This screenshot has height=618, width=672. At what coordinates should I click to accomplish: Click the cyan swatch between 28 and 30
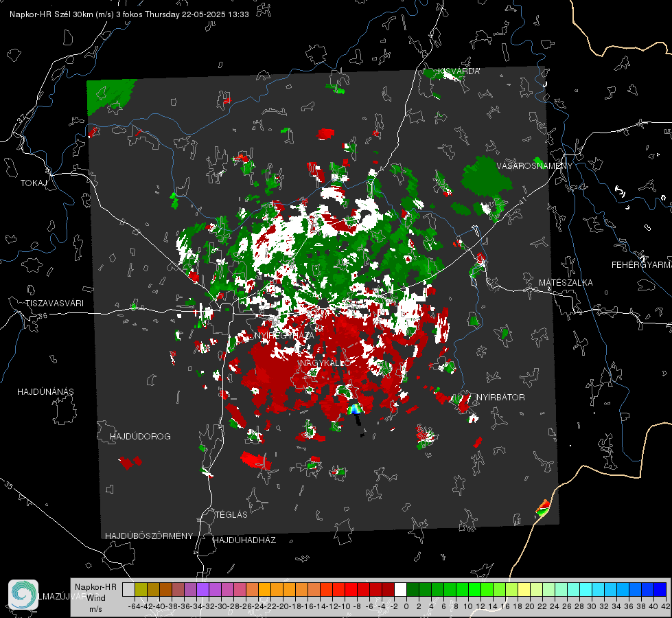click(586, 589)
